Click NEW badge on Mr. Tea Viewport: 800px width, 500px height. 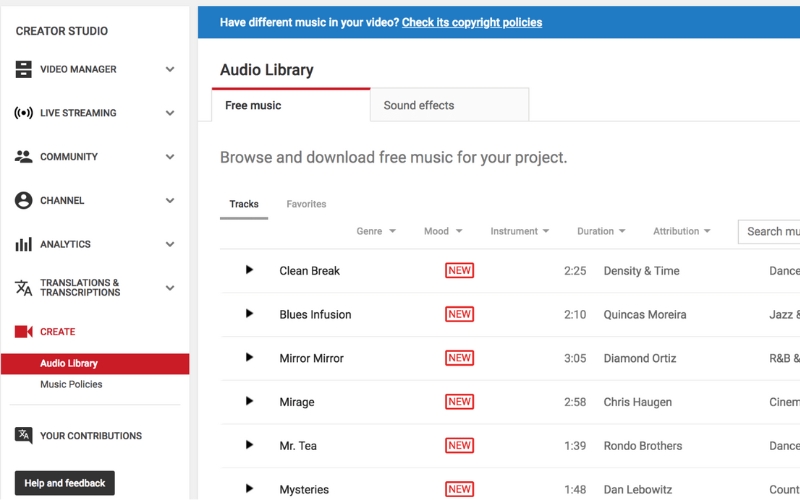click(x=459, y=445)
